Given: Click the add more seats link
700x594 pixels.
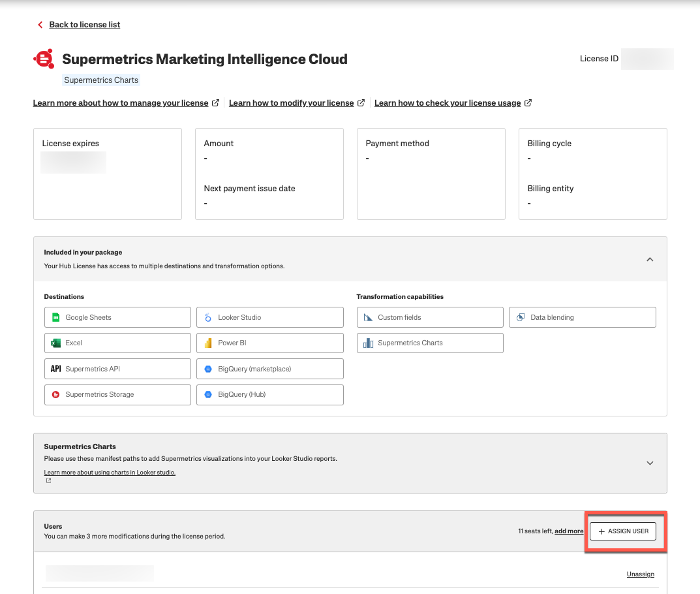Looking at the screenshot, I should 569,531.
